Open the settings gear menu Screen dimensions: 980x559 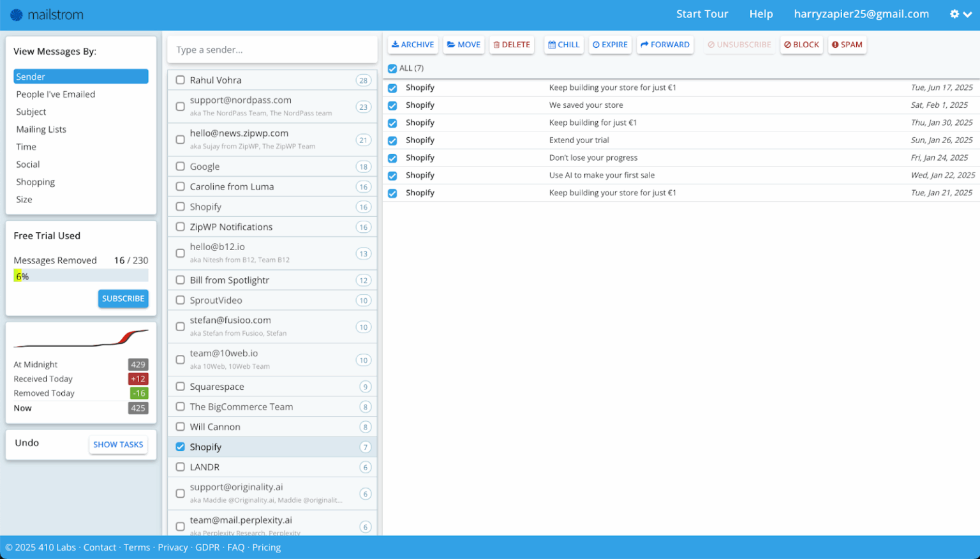click(953, 13)
